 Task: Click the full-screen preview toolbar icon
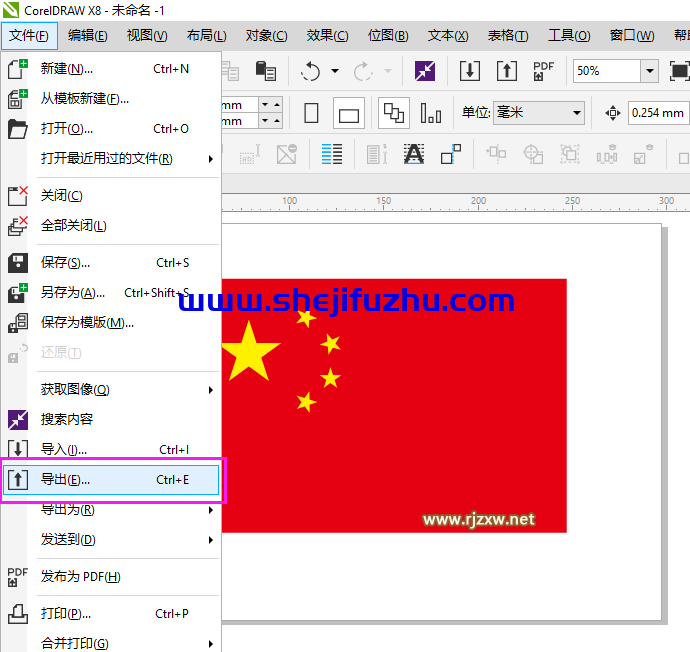click(679, 71)
